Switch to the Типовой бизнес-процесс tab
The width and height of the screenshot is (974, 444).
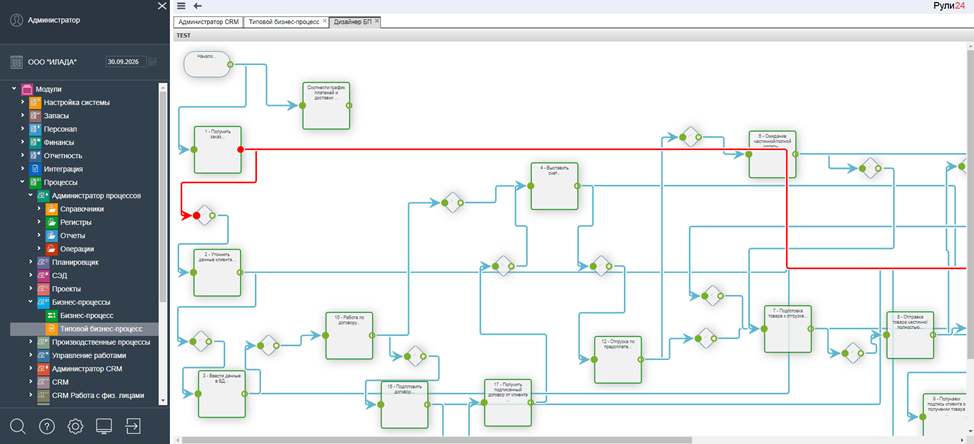point(284,21)
